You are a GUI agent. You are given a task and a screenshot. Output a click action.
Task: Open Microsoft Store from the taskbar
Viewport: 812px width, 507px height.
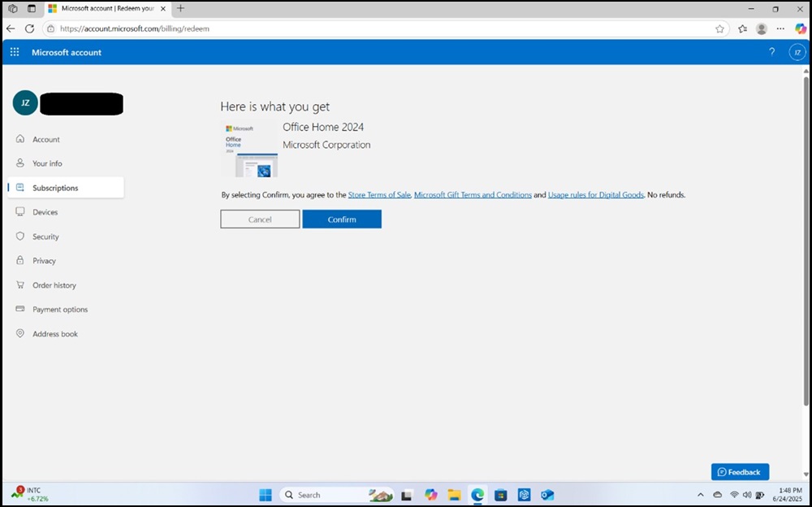coord(500,494)
